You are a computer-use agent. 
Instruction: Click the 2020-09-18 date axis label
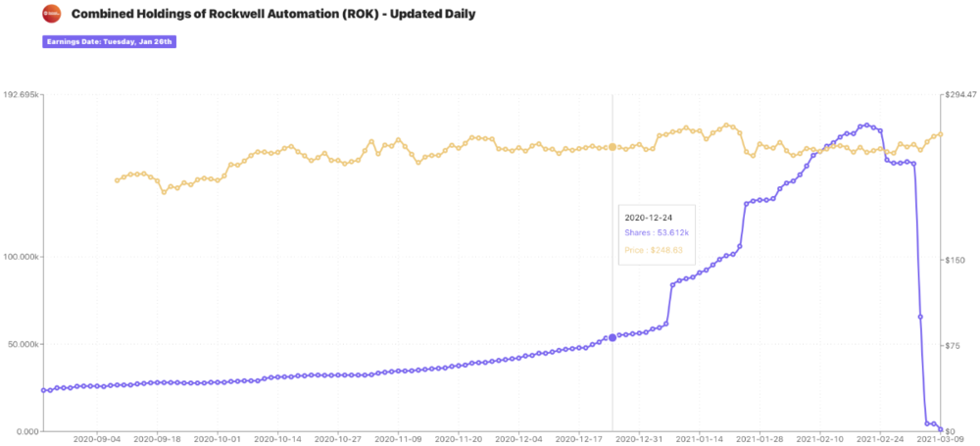tap(158, 440)
